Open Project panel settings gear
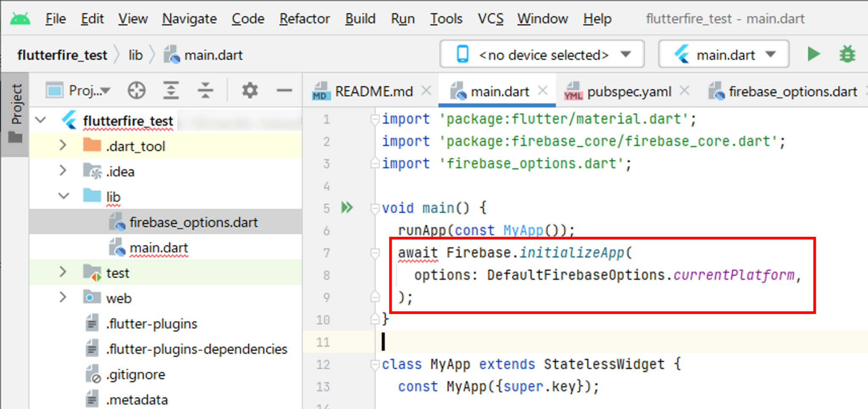This screenshot has height=409, width=868. point(250,90)
